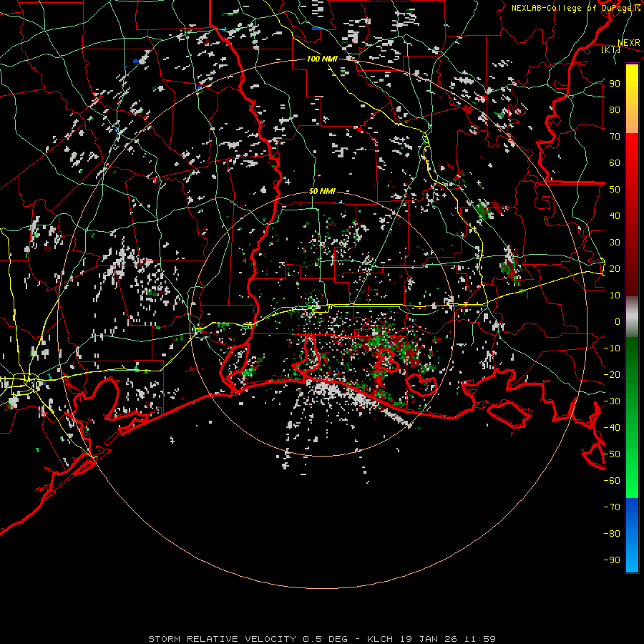Select the -10 knot scale label
Image resolution: width=644 pixels, height=644 pixels.
pos(612,348)
